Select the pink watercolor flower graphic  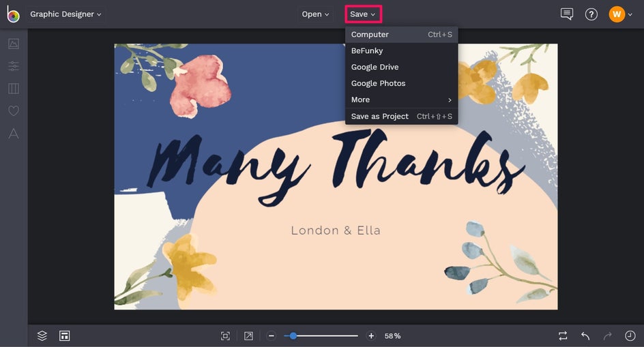(x=200, y=85)
